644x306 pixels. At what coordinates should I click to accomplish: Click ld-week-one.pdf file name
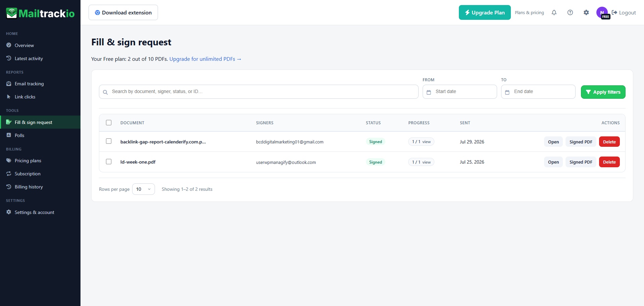138,162
